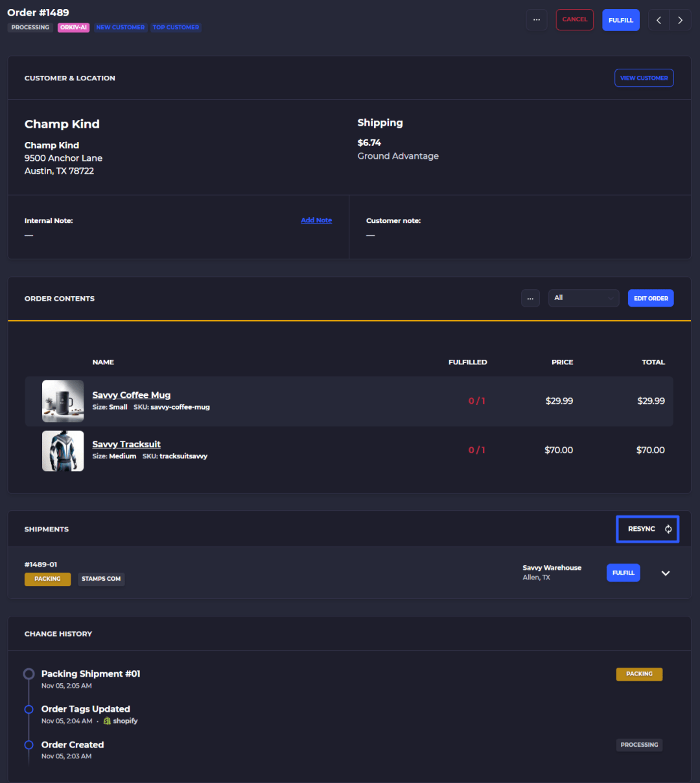This screenshot has width=700, height=783.
Task: Click Order Created history entry
Action: [x=73, y=745]
